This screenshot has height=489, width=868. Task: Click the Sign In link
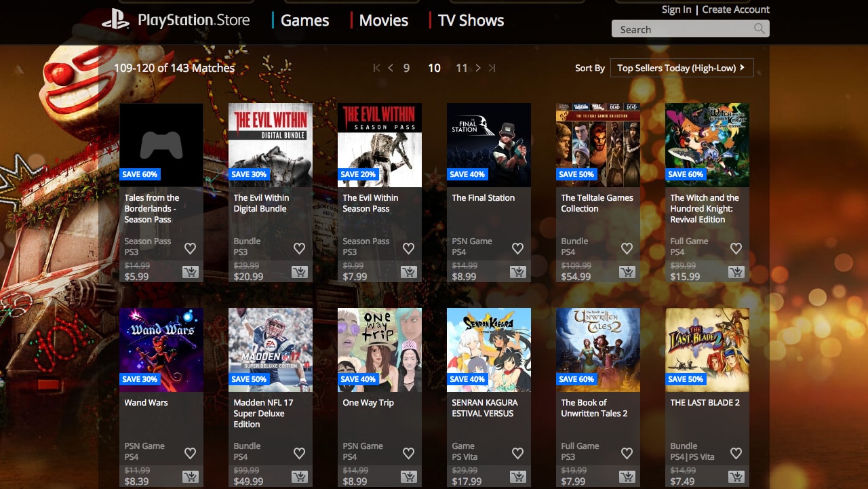(676, 9)
